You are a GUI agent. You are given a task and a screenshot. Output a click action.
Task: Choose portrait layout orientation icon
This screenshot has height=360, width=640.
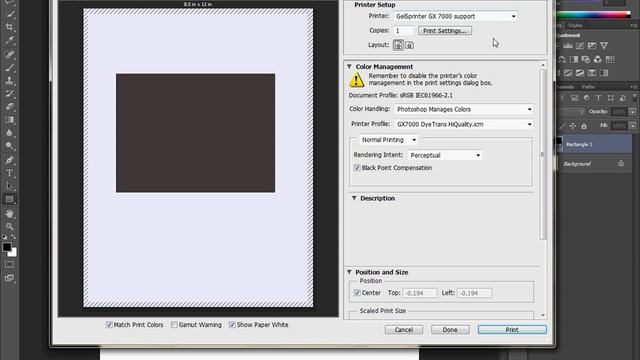(398, 45)
